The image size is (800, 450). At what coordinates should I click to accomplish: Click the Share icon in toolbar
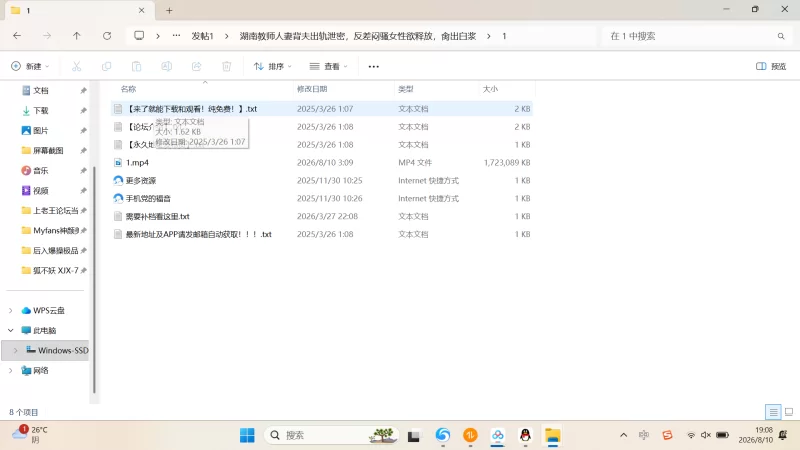pyautogui.click(x=196, y=66)
